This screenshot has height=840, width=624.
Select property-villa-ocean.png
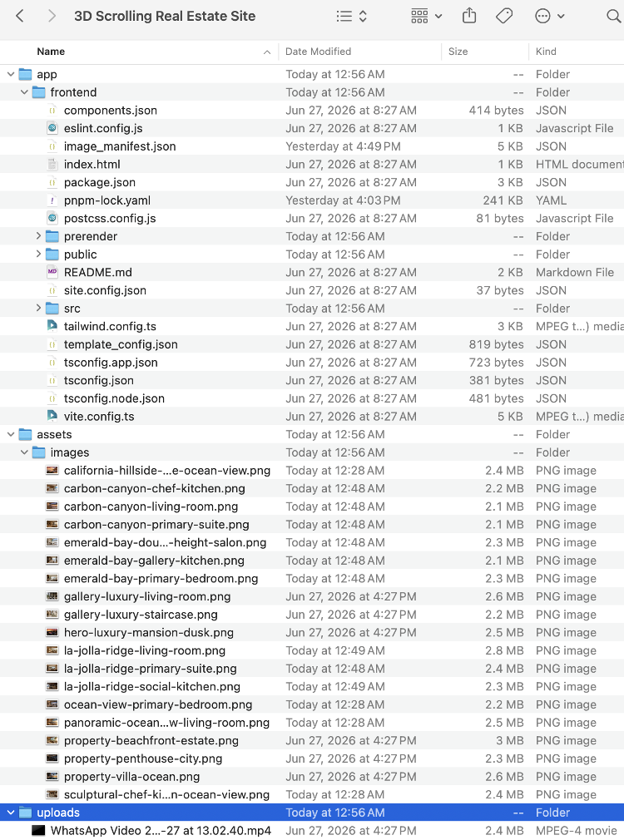(x=131, y=777)
